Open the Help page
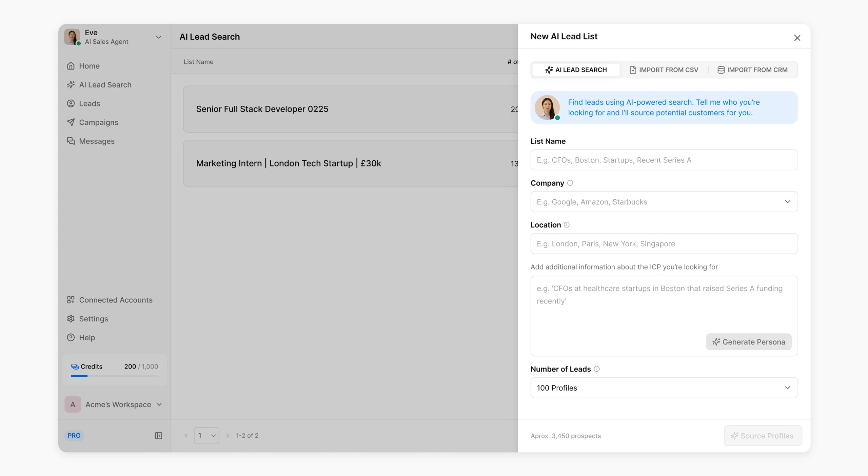Screen dimensions: 868x476 tap(81, 338)
